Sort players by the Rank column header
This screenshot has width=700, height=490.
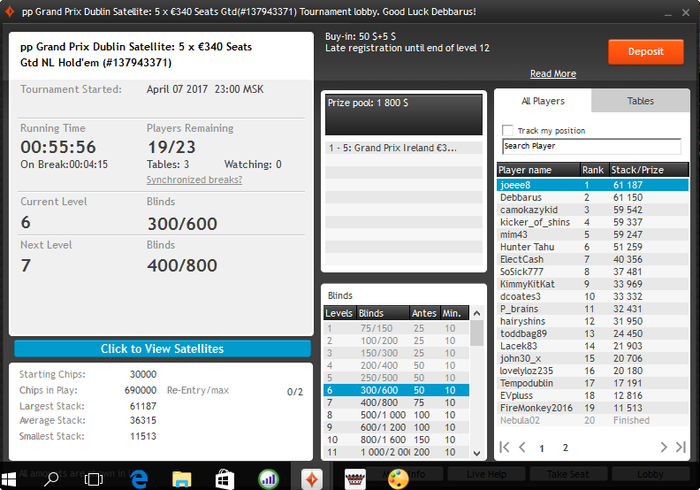click(594, 170)
